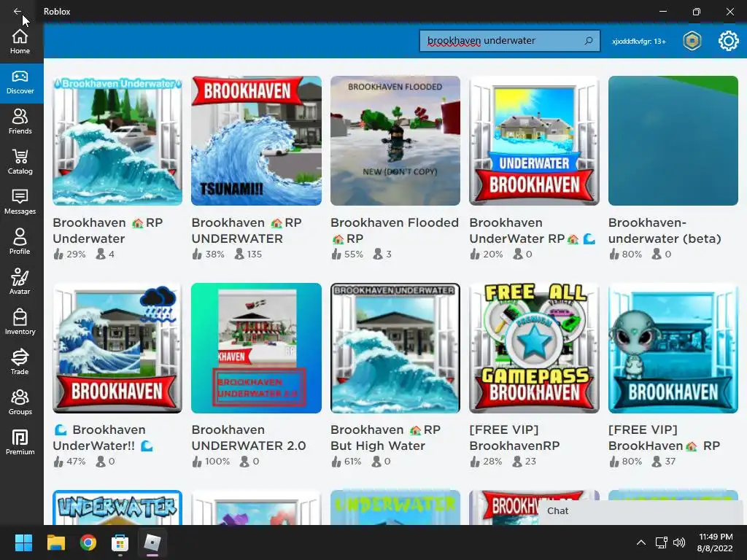Open the Brookhaven Flooded thumbnail
The height and width of the screenshot is (560, 747).
coord(395,141)
